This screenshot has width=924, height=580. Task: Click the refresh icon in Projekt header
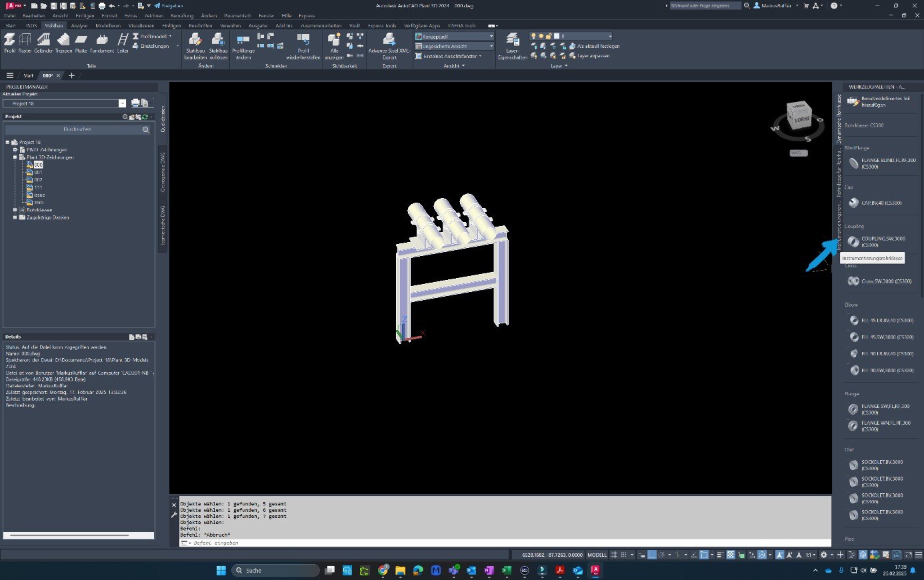145,117
